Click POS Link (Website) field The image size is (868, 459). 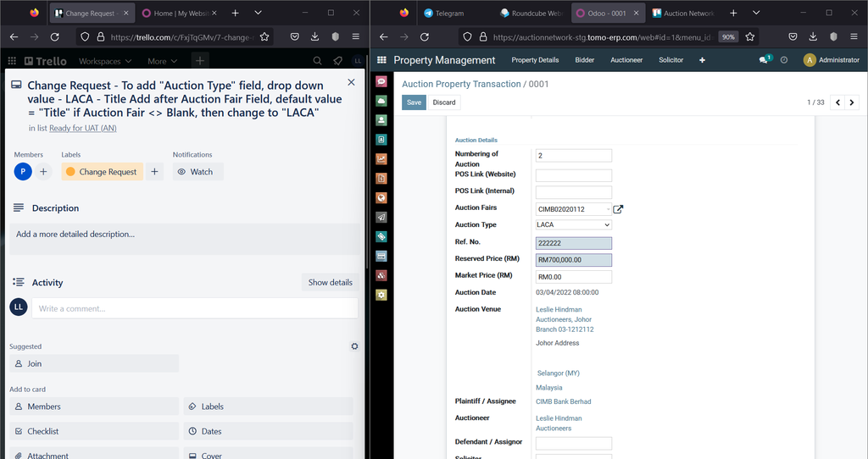[x=574, y=175]
